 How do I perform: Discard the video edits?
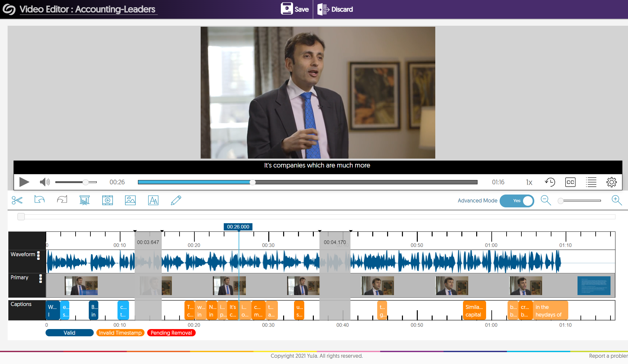(x=335, y=9)
